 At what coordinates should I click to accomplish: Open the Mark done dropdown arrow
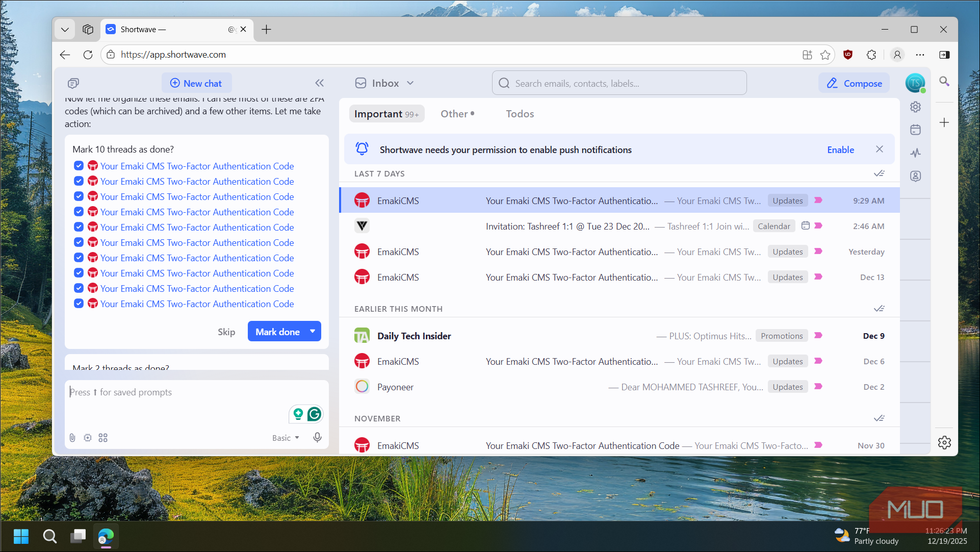click(313, 332)
